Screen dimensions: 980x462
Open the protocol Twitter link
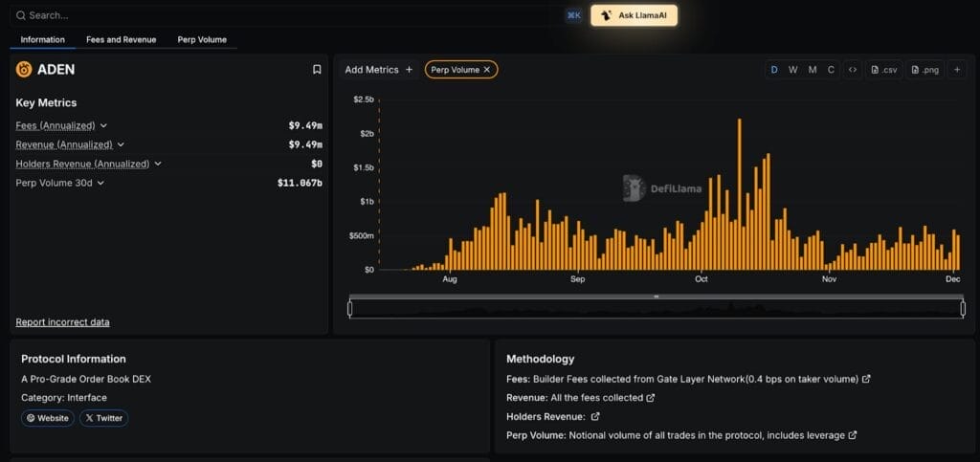click(103, 418)
